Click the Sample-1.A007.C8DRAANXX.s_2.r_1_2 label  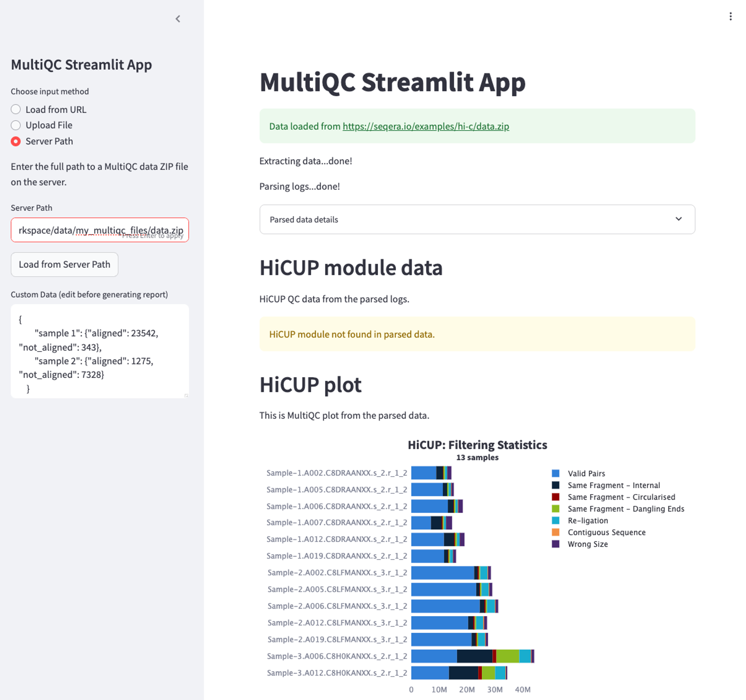coord(337,523)
